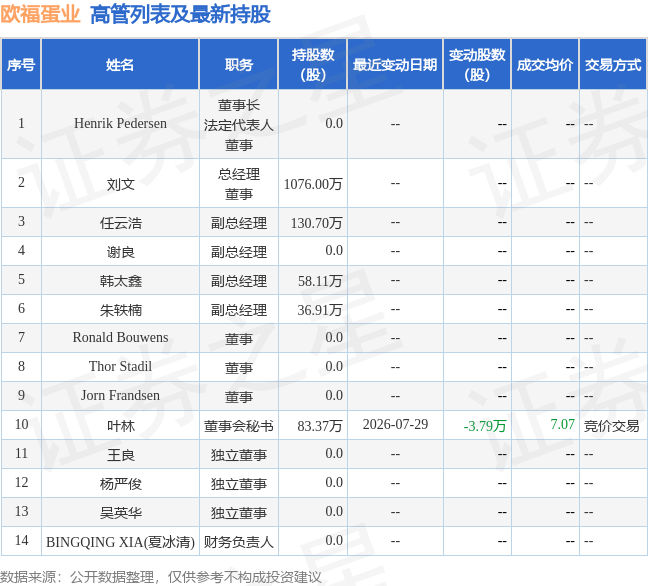The image size is (648, 586).
Task: Select the Henrik Pedersen name cell
Action: [120, 124]
